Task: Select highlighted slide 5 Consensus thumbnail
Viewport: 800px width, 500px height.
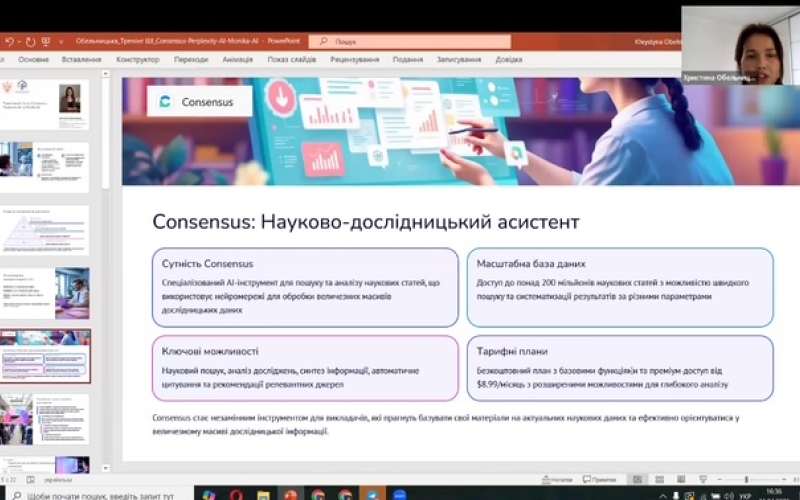Action: (x=45, y=356)
